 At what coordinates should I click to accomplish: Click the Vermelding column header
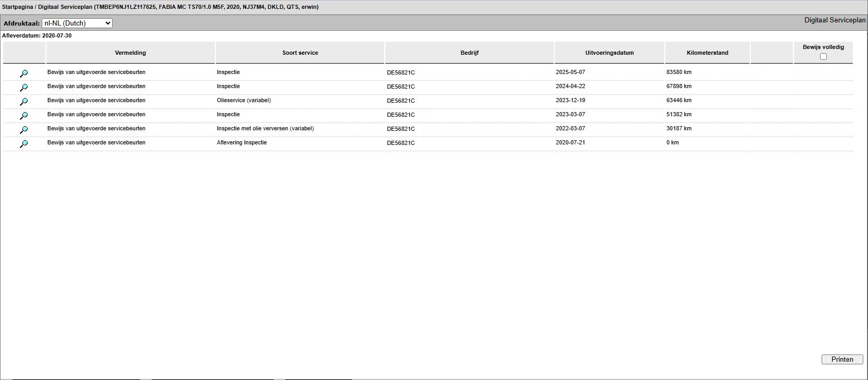pyautogui.click(x=130, y=53)
